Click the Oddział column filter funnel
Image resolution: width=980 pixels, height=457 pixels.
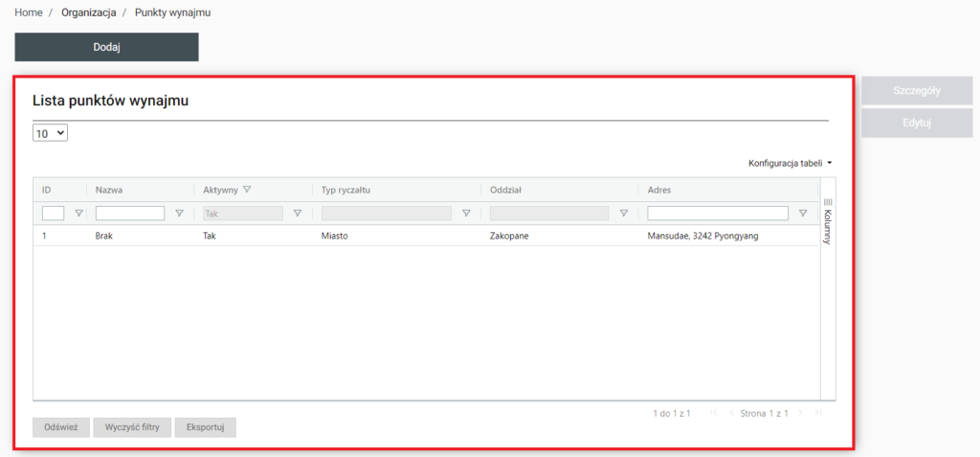click(x=624, y=214)
